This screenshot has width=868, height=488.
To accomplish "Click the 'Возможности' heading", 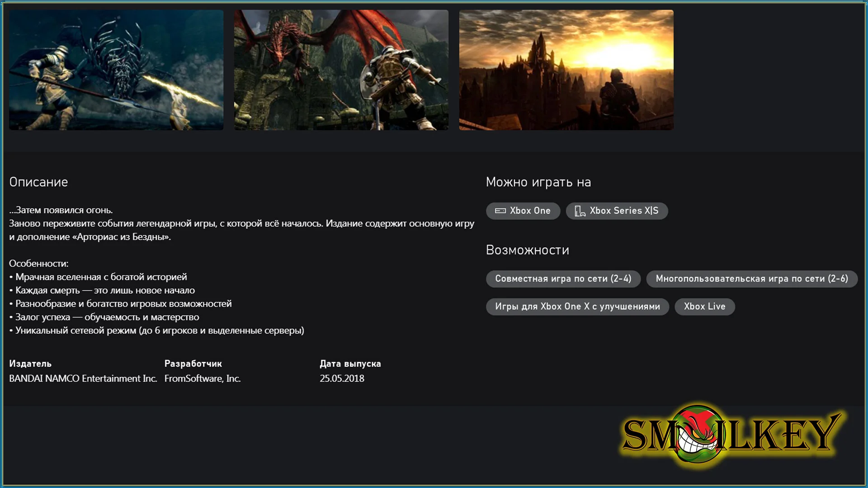I will [528, 250].
